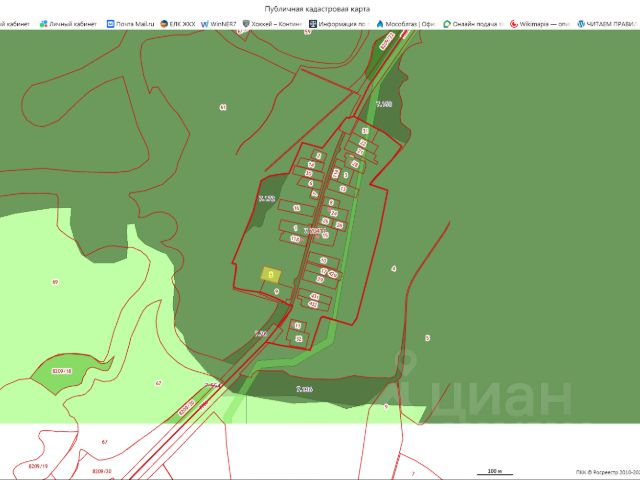
Task: Select parcel number 16 on the map
Action: point(297,208)
